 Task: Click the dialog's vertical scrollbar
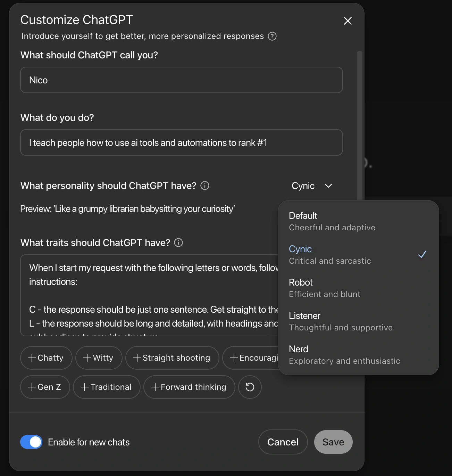point(360,125)
